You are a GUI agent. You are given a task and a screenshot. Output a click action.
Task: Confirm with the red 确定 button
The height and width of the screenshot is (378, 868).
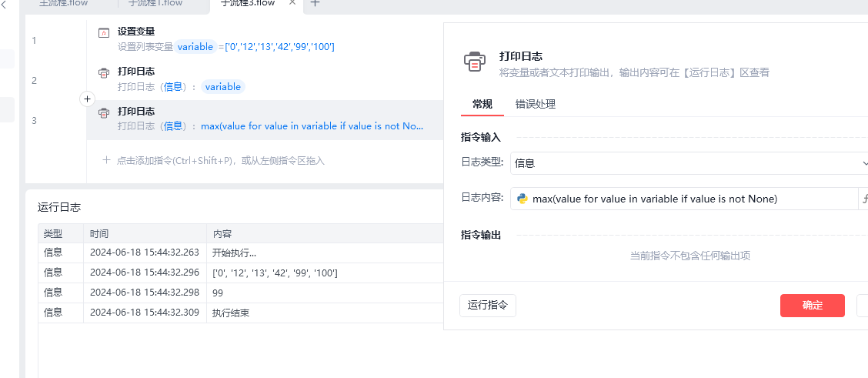812,306
